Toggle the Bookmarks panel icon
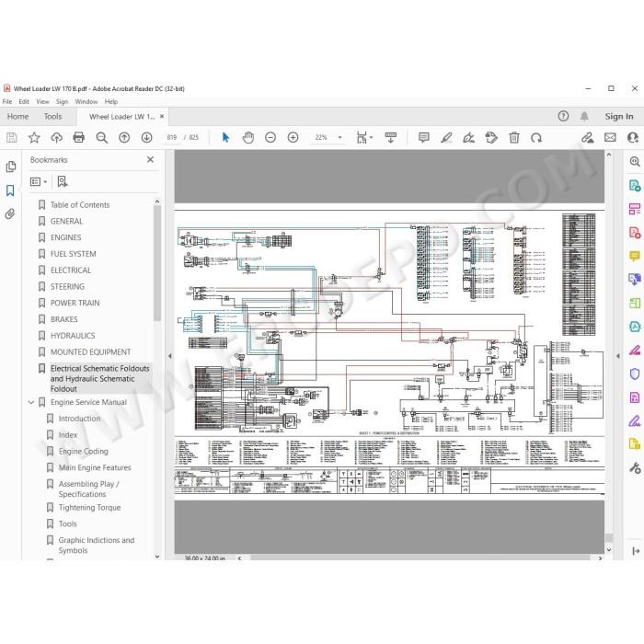Viewport: 644px width, 644px height. 10,190
